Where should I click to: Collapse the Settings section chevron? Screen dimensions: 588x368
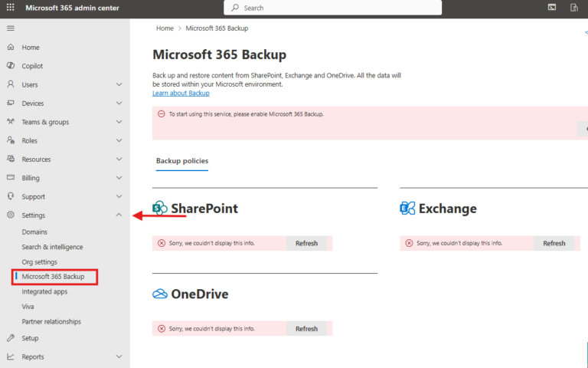pyautogui.click(x=119, y=215)
